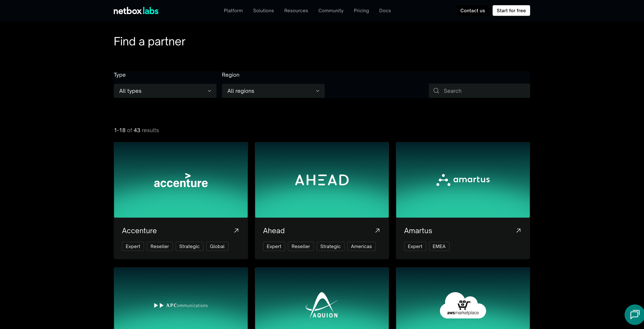This screenshot has width=644, height=329.
Task: Click Ahead's Strategic tag
Action: coord(330,246)
